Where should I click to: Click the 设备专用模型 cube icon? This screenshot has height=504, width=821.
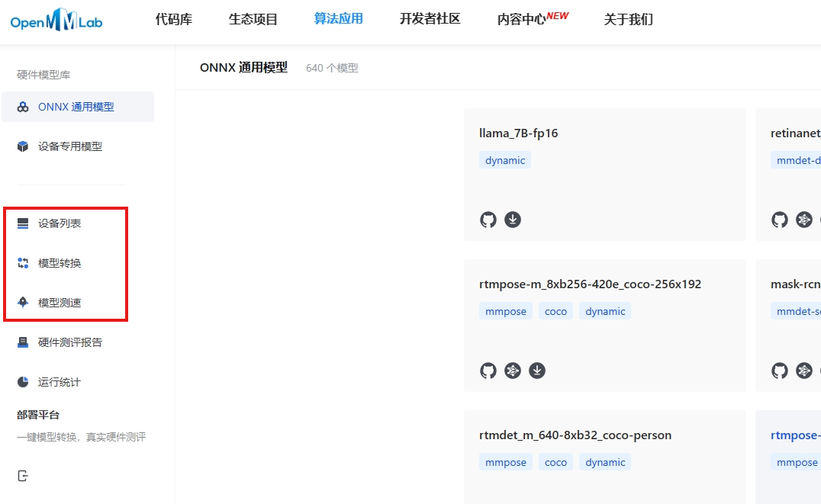(x=23, y=146)
